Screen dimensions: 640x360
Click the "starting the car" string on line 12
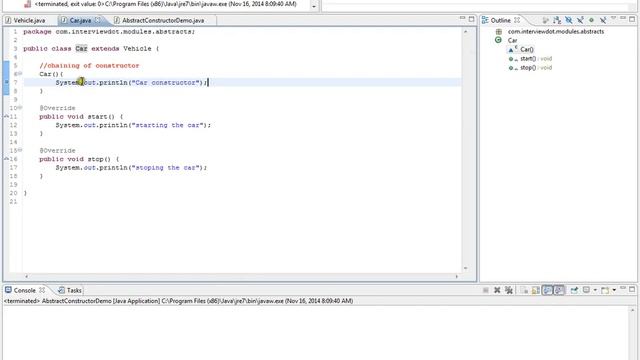pos(167,125)
